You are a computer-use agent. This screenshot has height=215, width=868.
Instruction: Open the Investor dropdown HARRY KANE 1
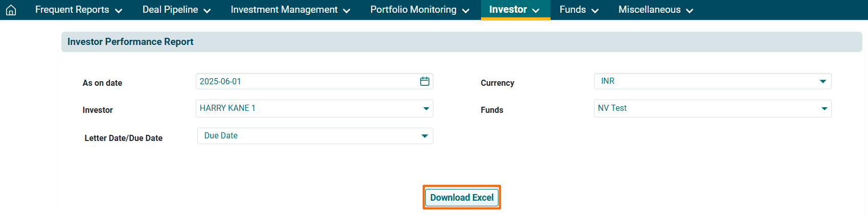pos(426,108)
